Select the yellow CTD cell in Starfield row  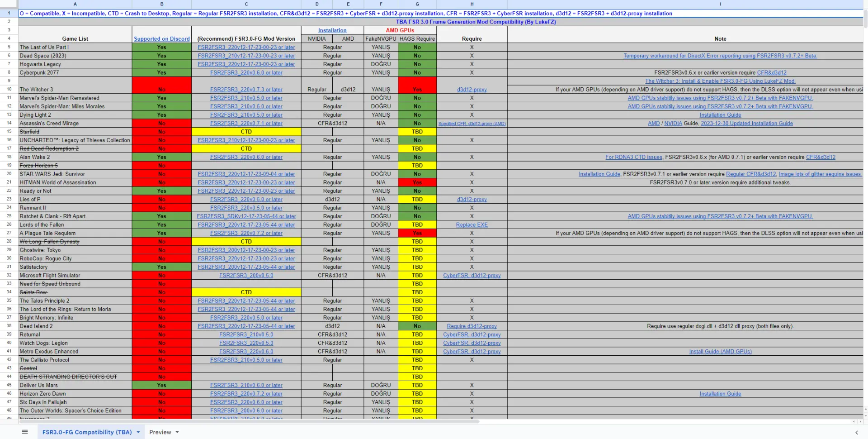(246, 132)
